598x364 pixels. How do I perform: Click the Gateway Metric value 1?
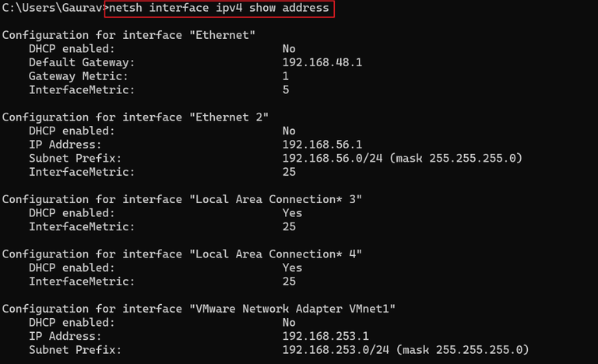(286, 76)
